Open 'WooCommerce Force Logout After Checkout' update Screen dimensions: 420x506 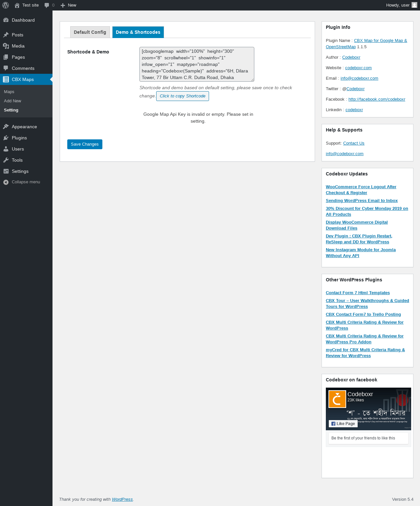click(361, 190)
